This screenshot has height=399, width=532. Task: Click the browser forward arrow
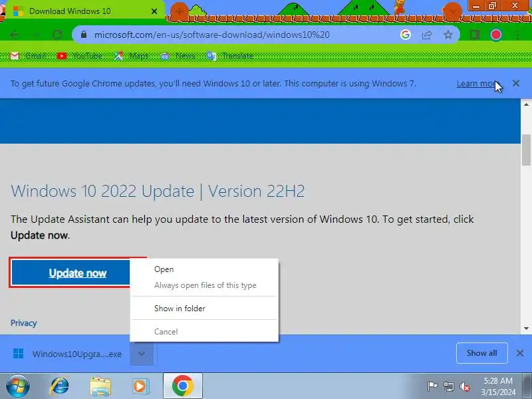[36, 35]
